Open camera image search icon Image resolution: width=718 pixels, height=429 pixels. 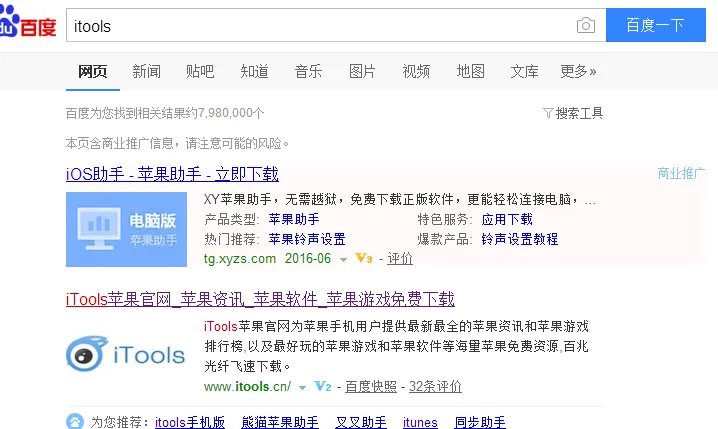click(586, 25)
